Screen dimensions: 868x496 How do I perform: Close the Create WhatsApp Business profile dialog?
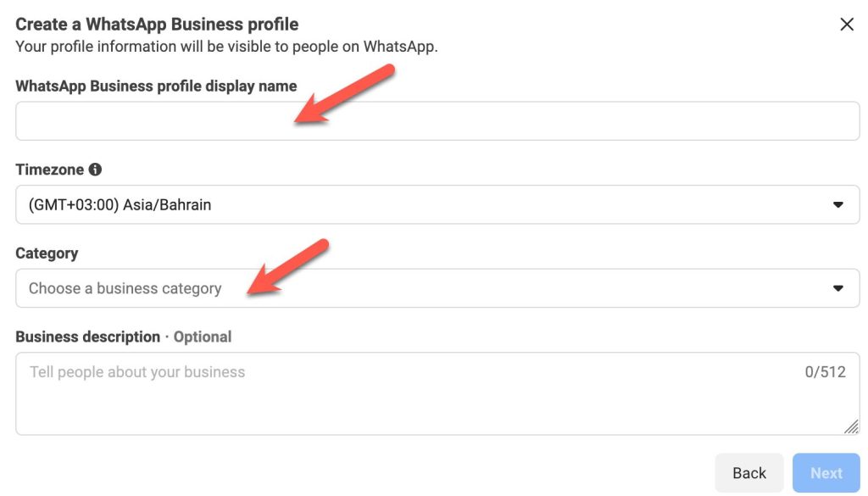click(x=847, y=25)
